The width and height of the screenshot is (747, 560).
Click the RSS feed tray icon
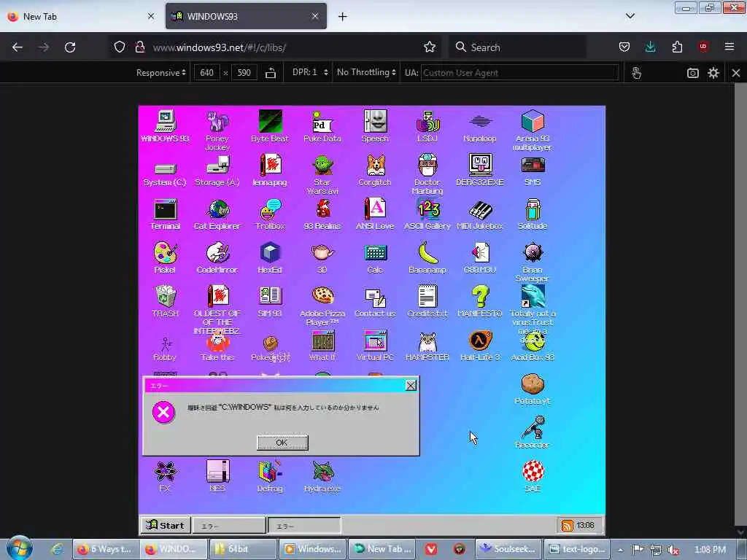(x=567, y=525)
